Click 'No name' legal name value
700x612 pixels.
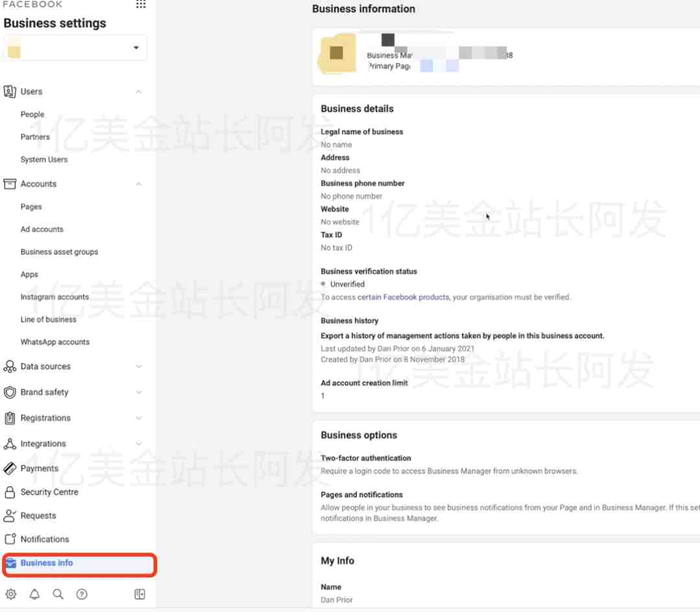point(336,145)
